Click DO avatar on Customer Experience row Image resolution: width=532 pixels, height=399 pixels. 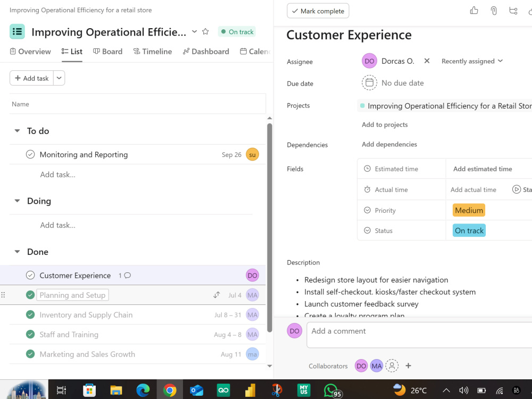pyautogui.click(x=252, y=275)
